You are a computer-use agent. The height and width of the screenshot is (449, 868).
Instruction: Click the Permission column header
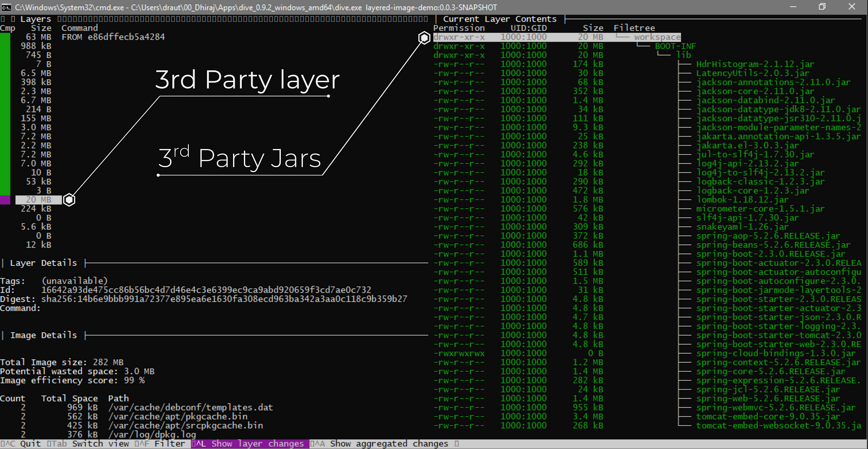(x=459, y=28)
